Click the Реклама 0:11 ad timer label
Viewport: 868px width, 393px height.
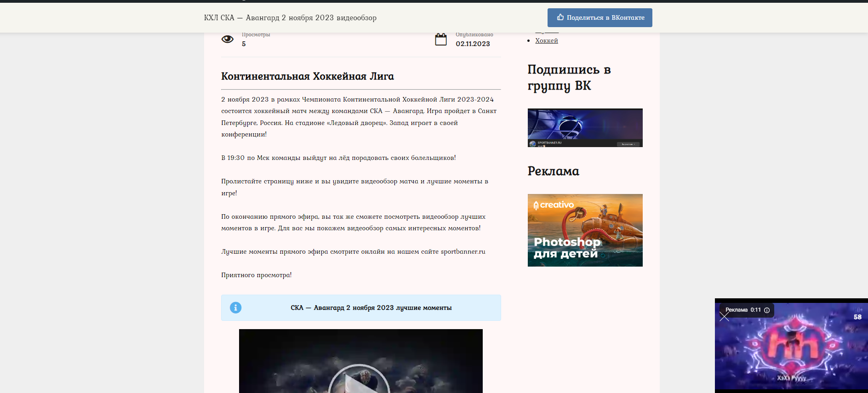(x=743, y=310)
